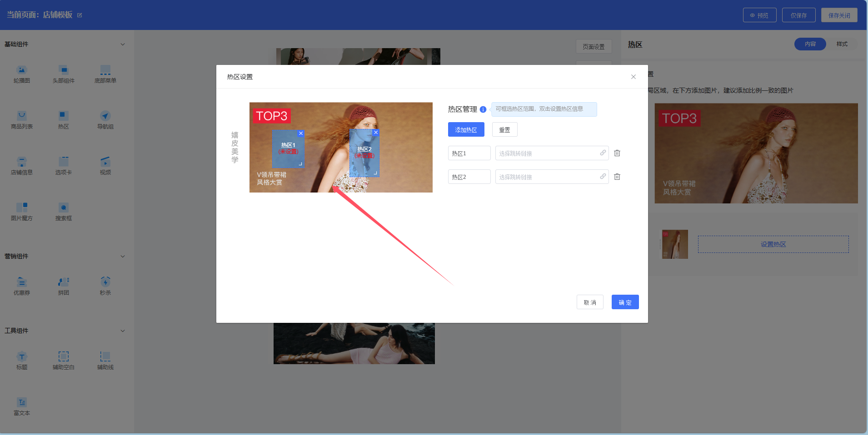This screenshot has height=435, width=868.
Task: Click the 热区1 name input field
Action: coord(469,153)
